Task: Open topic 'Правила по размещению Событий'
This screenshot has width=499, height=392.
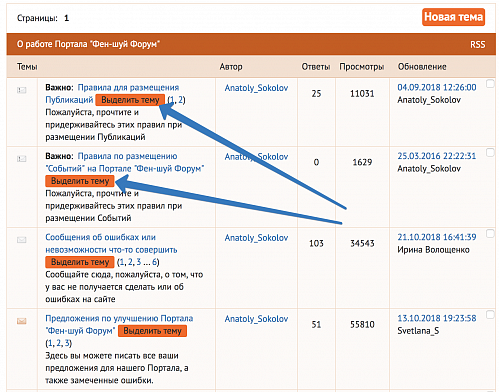Action: coord(125,162)
